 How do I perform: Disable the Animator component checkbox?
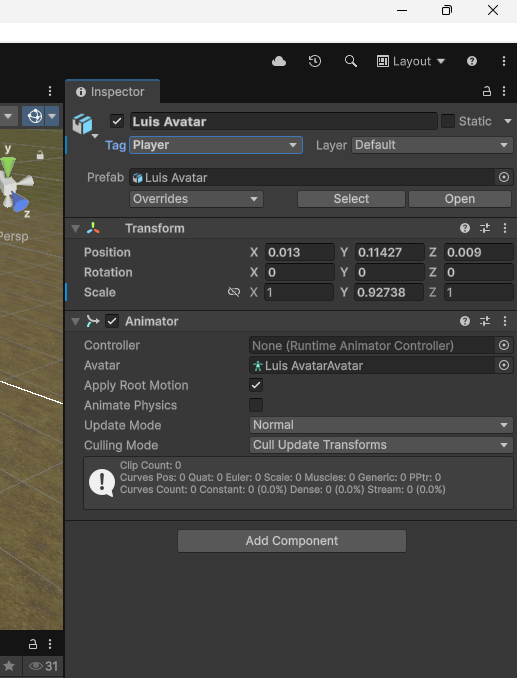(112, 321)
